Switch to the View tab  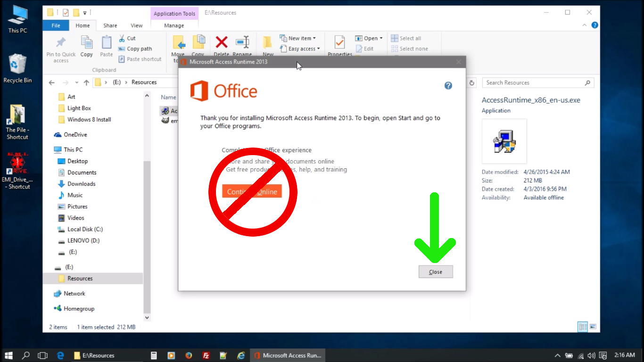point(137,25)
